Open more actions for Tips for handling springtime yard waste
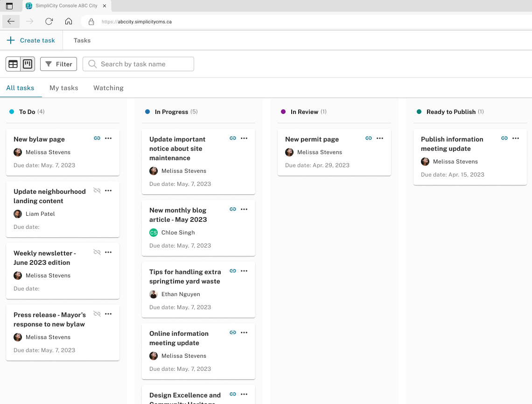The image size is (532, 404). (x=244, y=270)
